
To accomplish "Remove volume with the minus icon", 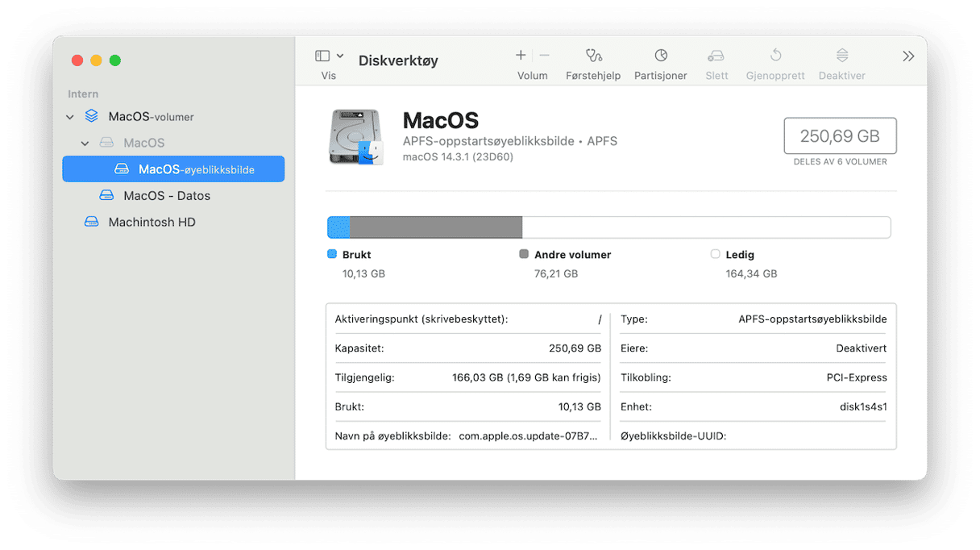I will (545, 55).
